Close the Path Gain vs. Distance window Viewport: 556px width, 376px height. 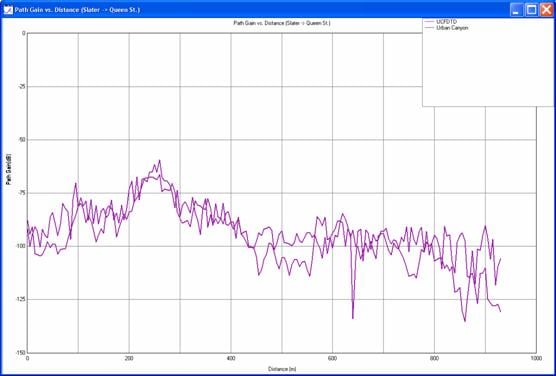click(546, 10)
